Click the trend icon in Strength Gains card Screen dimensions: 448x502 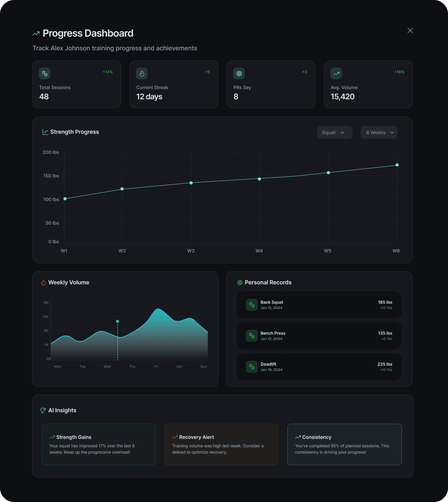[x=52, y=437]
